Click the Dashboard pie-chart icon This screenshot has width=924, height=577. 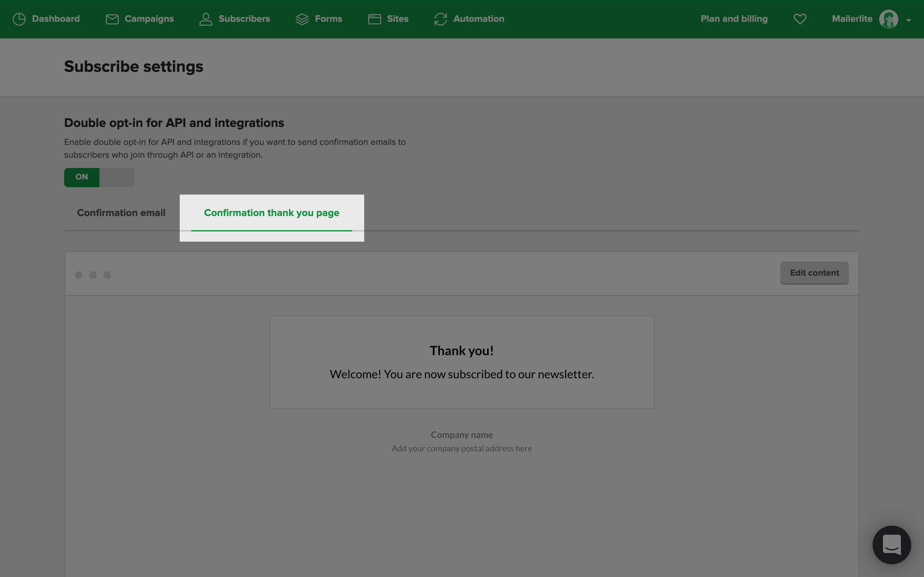[x=19, y=19]
